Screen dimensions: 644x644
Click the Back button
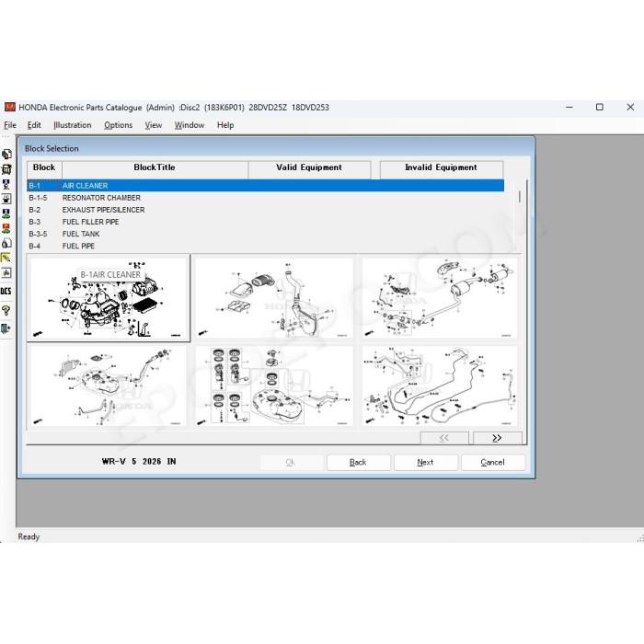pos(358,462)
